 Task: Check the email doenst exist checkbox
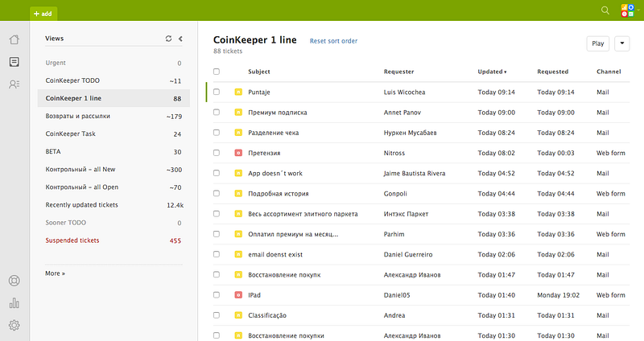pyautogui.click(x=217, y=254)
